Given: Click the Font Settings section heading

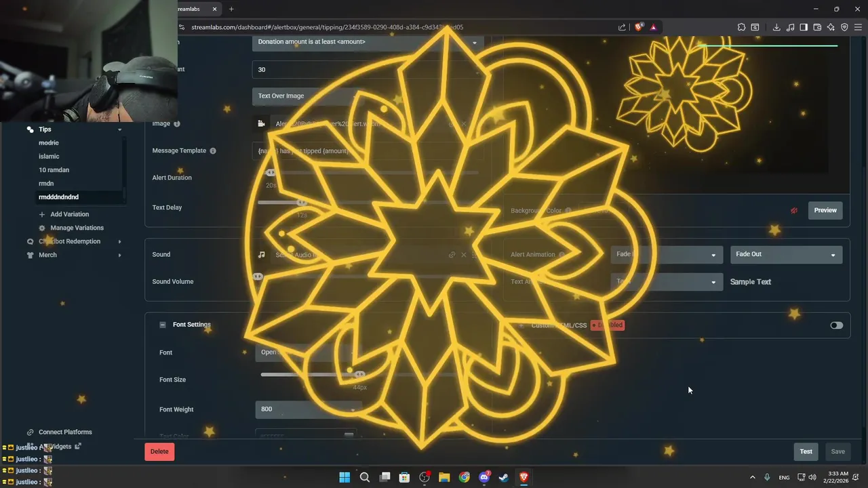Looking at the screenshot, I should tap(192, 325).
